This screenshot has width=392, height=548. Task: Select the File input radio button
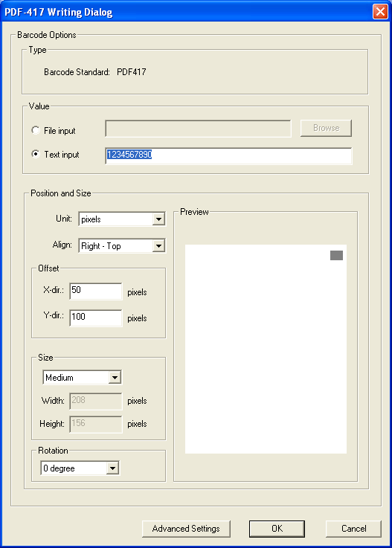tap(35, 130)
